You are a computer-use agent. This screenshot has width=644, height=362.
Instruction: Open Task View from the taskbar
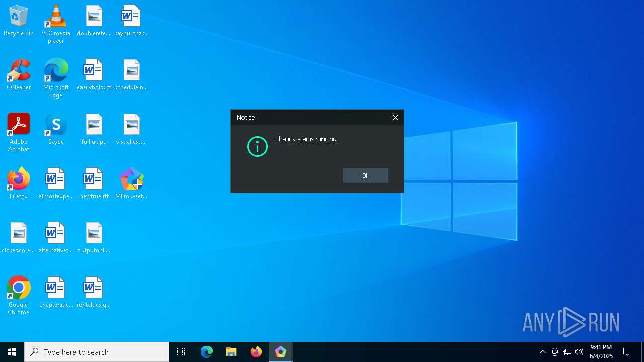point(181,352)
